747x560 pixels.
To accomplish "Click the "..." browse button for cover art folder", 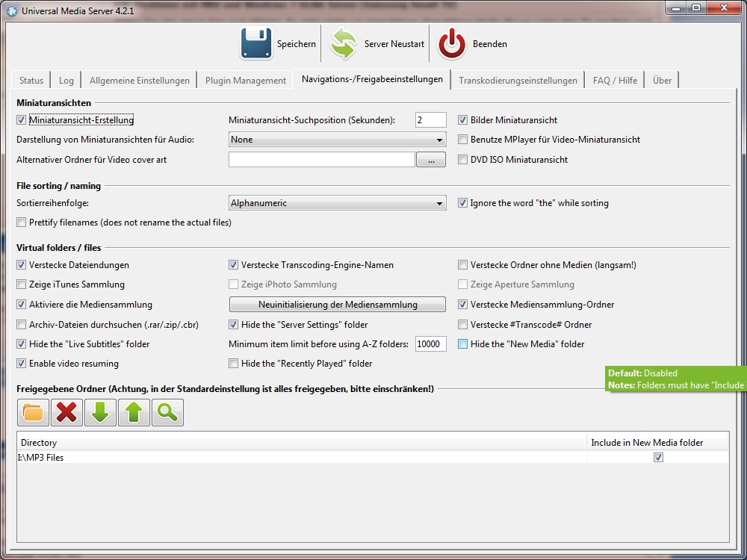I will tap(431, 160).
